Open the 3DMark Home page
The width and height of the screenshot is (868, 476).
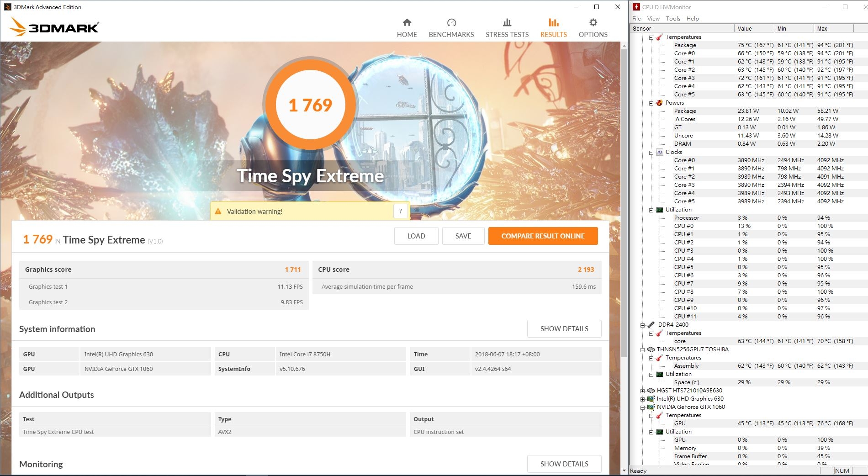407,28
